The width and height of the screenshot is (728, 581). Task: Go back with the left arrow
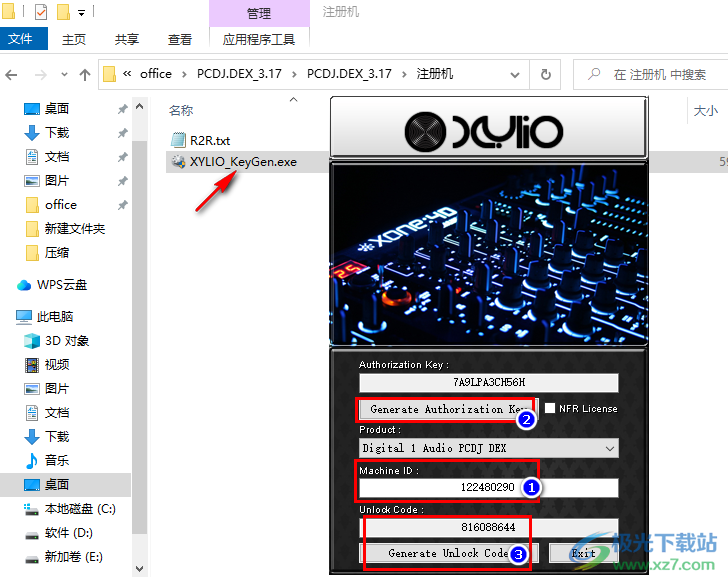tap(12, 74)
